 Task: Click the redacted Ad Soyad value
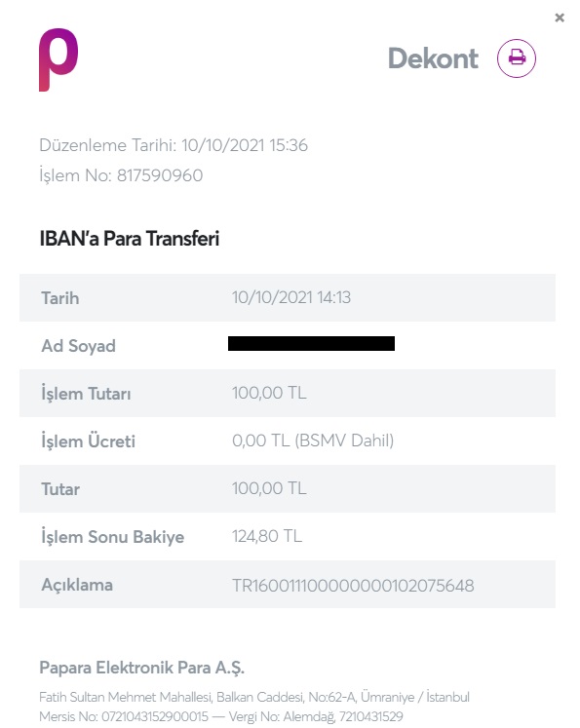point(311,344)
